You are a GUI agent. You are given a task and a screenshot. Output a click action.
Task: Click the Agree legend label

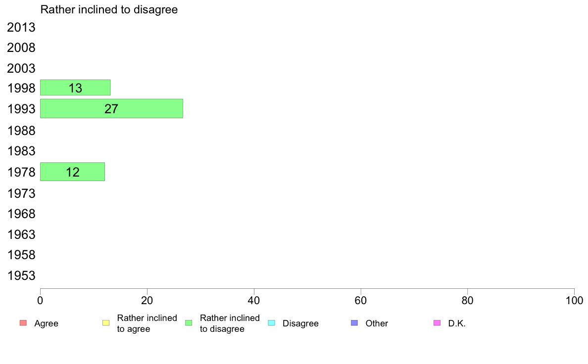(46, 323)
